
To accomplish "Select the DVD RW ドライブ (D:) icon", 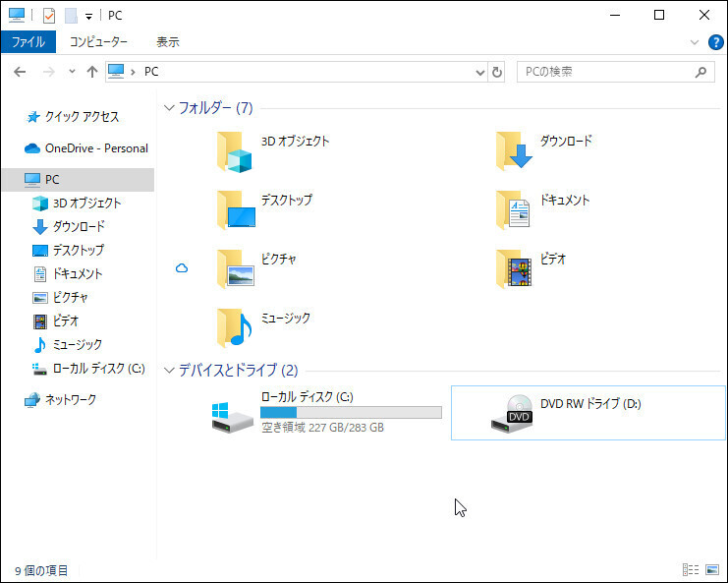I will tap(512, 414).
